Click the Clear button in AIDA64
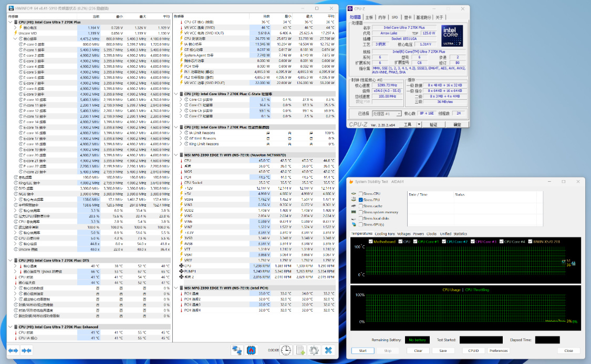The image size is (591, 364). pos(418,350)
